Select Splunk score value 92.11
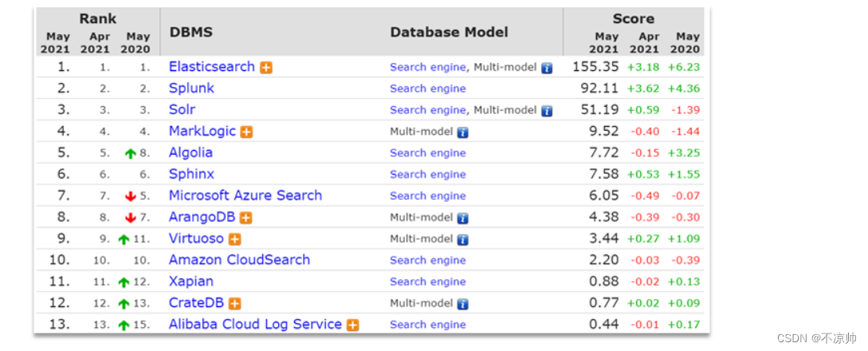 [x=599, y=89]
